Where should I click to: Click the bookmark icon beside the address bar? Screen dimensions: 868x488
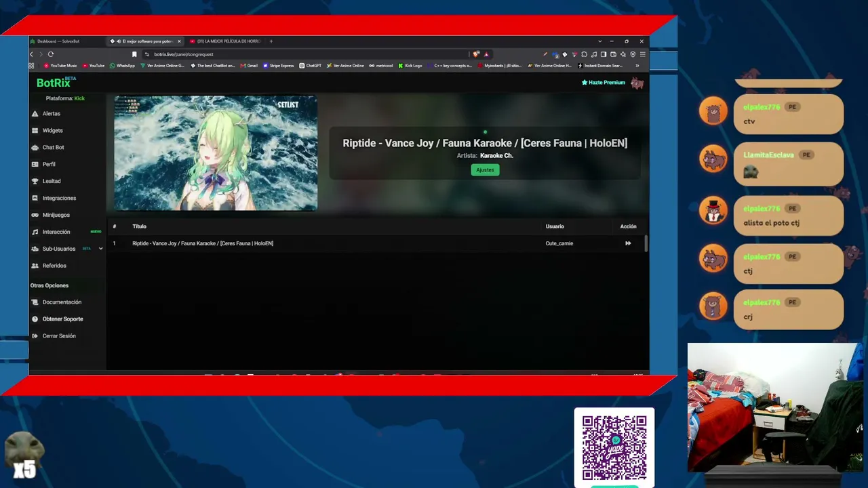pos(134,54)
